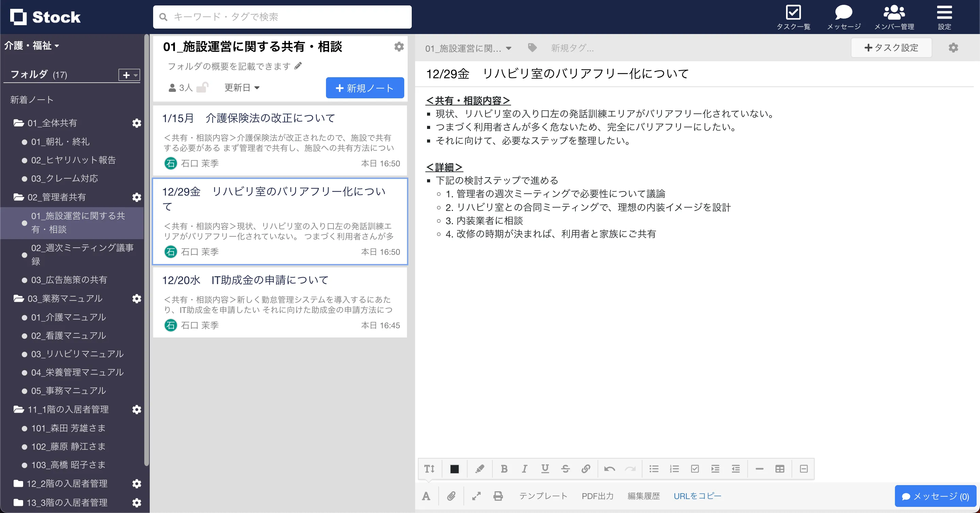This screenshot has height=513, width=980.
Task: Select the highlighter tool in the editor toolbar
Action: pos(480,469)
